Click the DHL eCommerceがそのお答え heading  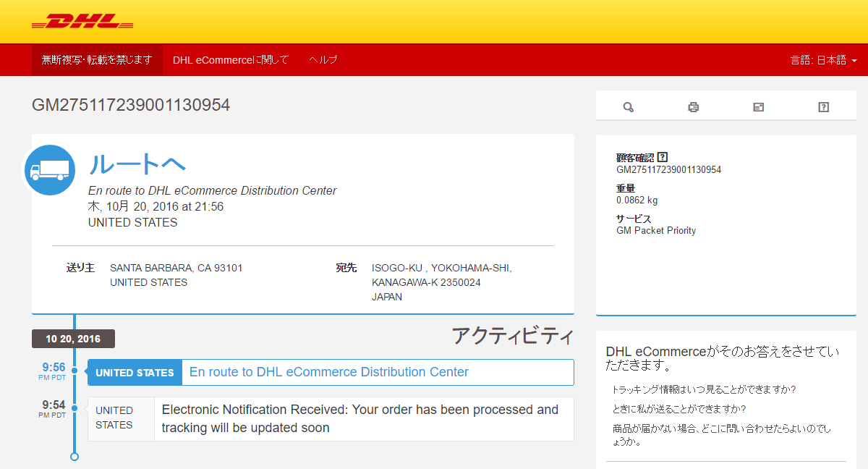(723, 358)
